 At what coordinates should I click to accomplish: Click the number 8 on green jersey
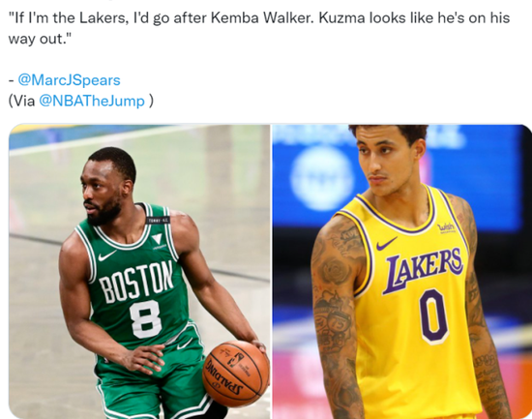click(x=145, y=319)
